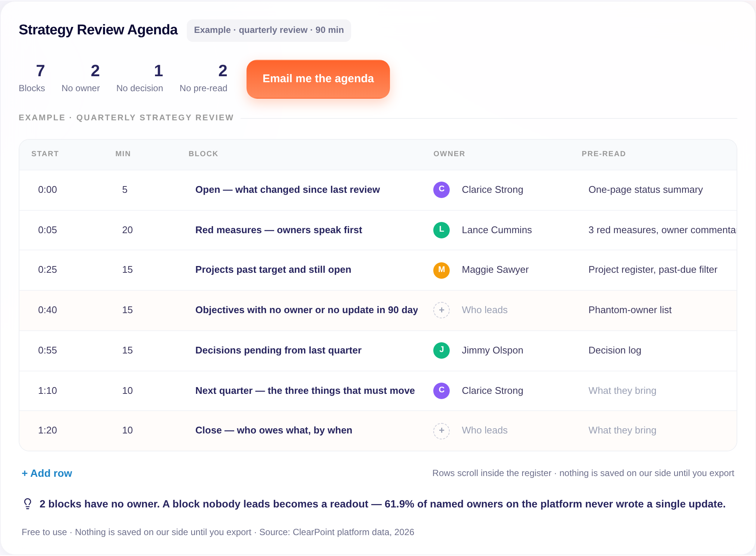Edit minutes value 10 in the Next quarter row
The width and height of the screenshot is (756, 556).
pos(127,391)
